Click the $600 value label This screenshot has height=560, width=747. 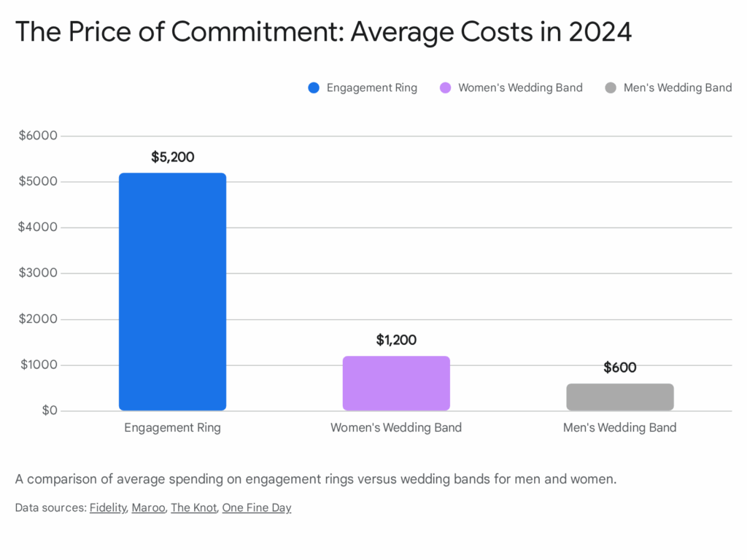point(619,367)
